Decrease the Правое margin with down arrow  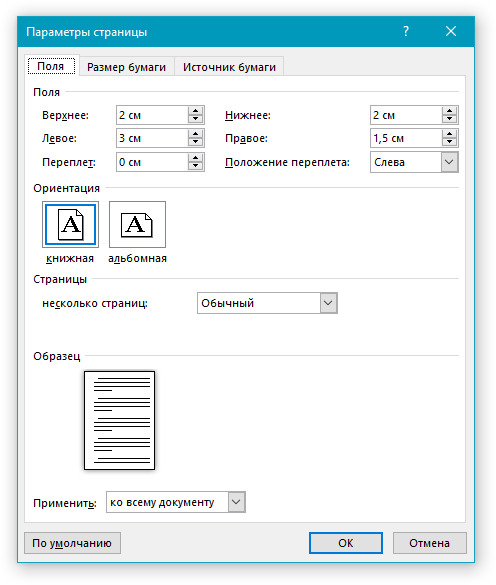(450, 143)
